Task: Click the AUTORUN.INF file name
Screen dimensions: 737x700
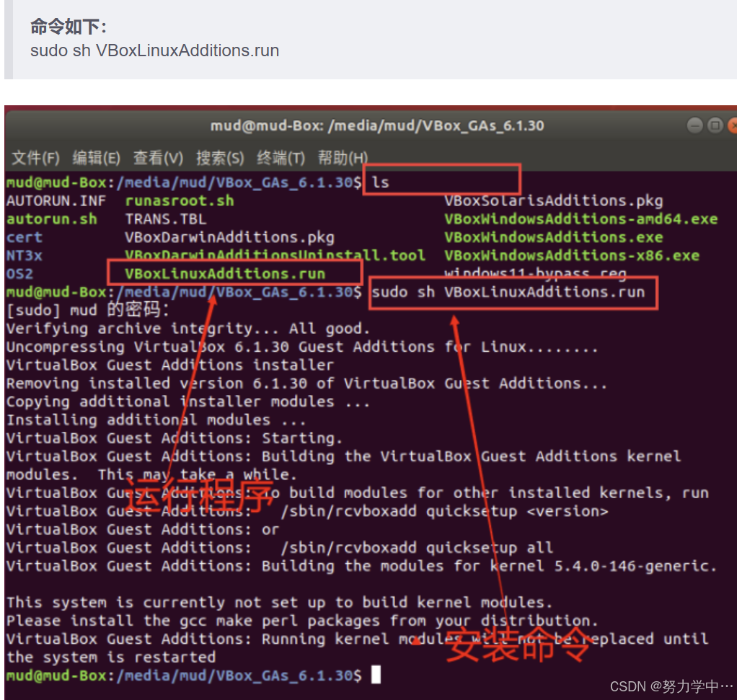Action: (56, 200)
